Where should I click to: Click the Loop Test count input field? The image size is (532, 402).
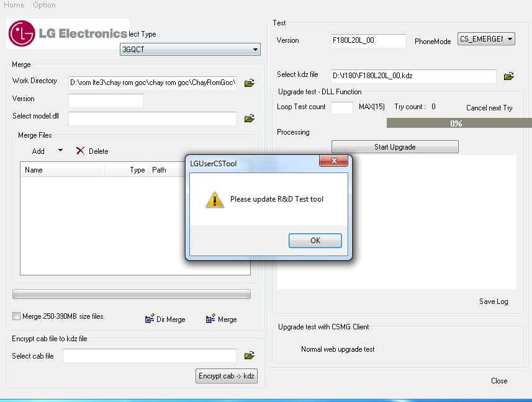pyautogui.click(x=342, y=107)
